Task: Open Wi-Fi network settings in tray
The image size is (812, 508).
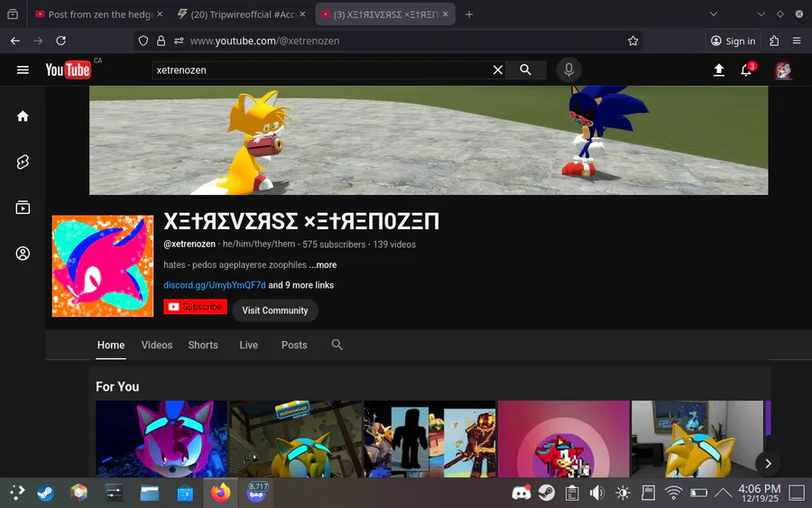Action: coord(673,493)
